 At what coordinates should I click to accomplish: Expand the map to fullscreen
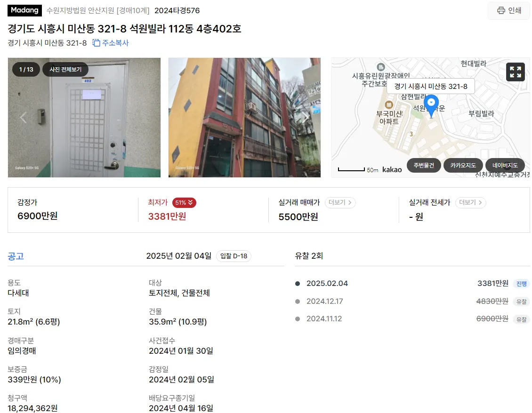pos(515,72)
